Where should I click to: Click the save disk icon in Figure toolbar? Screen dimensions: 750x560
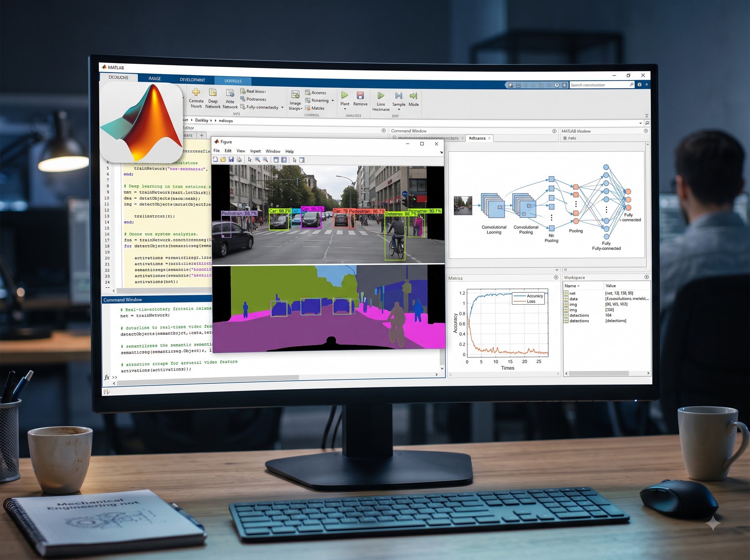tap(231, 159)
